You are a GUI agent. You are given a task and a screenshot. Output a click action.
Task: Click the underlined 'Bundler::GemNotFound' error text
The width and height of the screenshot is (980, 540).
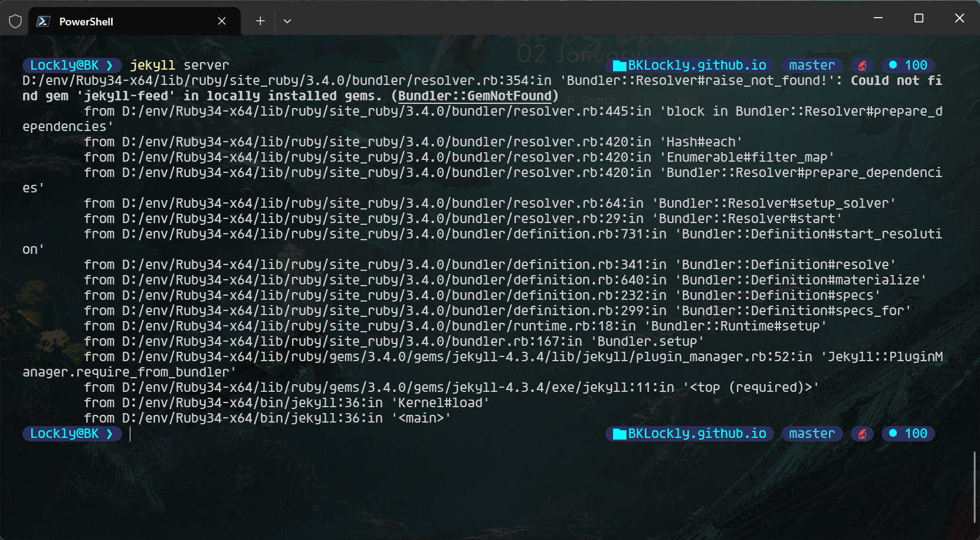point(475,96)
